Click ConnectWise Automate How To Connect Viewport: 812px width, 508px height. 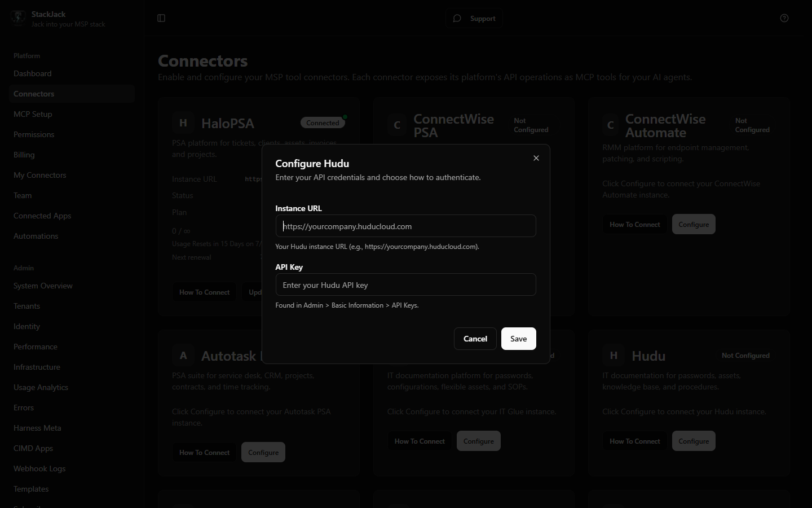(634, 224)
